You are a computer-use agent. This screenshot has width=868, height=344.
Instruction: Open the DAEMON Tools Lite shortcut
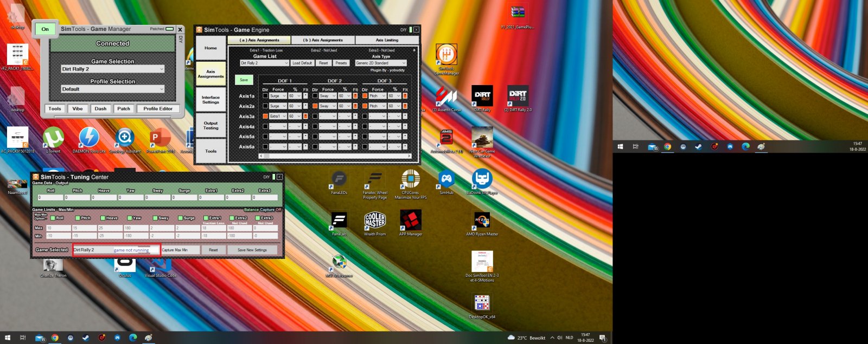tap(89, 138)
